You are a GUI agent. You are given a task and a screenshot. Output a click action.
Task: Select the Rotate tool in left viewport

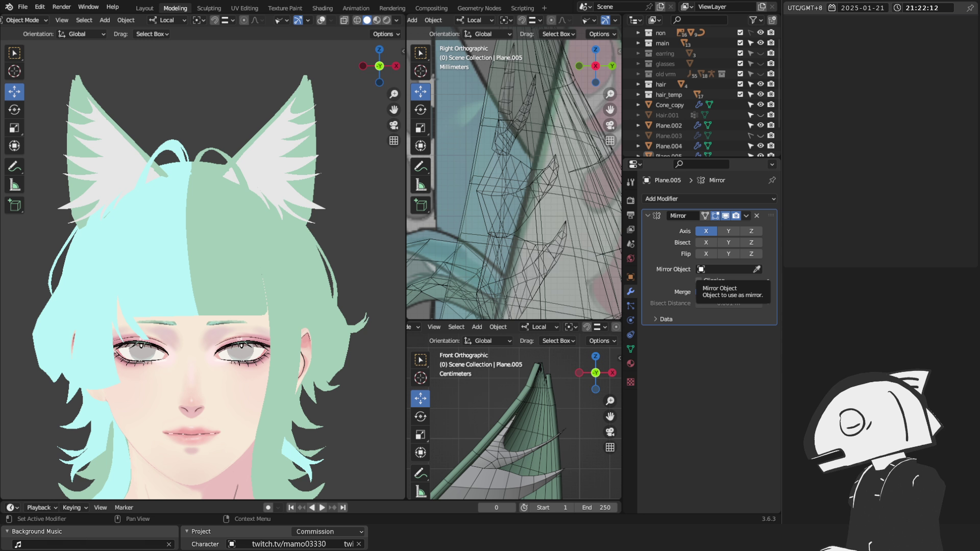(x=14, y=110)
